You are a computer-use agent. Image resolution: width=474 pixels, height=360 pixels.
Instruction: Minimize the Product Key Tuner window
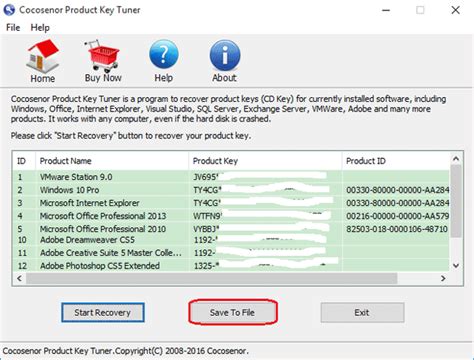[x=386, y=10]
